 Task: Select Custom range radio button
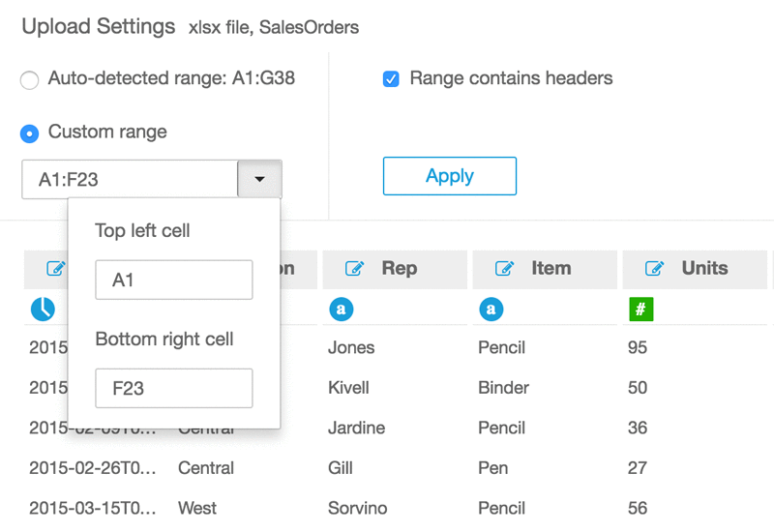point(30,133)
